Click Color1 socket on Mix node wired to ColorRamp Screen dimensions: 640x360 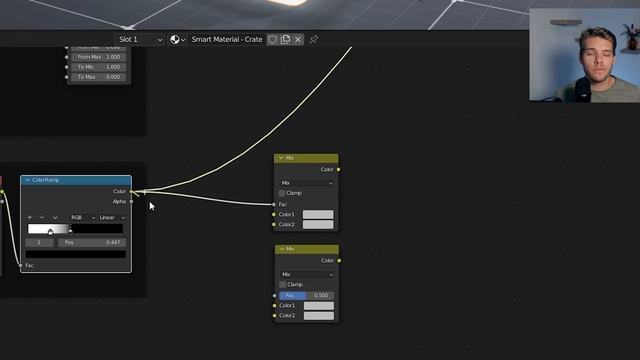coord(273,214)
